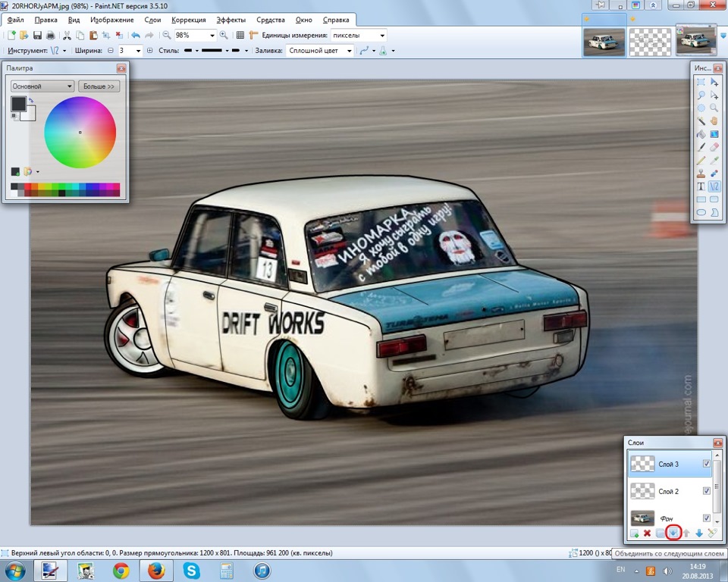
Task: Select the Pan hand tool
Action: click(714, 121)
